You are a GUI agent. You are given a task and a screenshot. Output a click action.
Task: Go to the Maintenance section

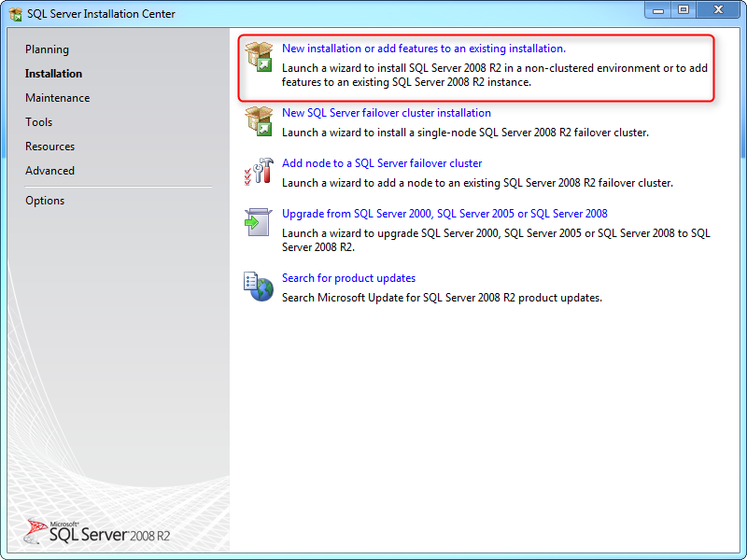tap(58, 98)
